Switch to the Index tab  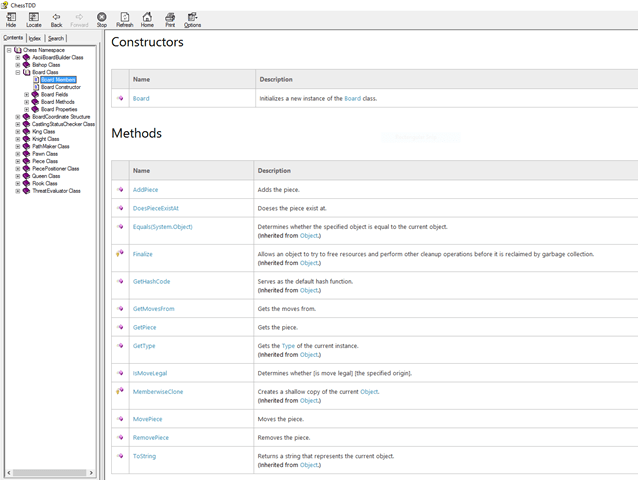pos(35,38)
